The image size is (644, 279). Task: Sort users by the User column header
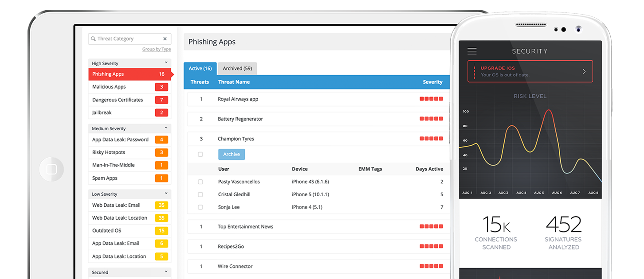(224, 169)
